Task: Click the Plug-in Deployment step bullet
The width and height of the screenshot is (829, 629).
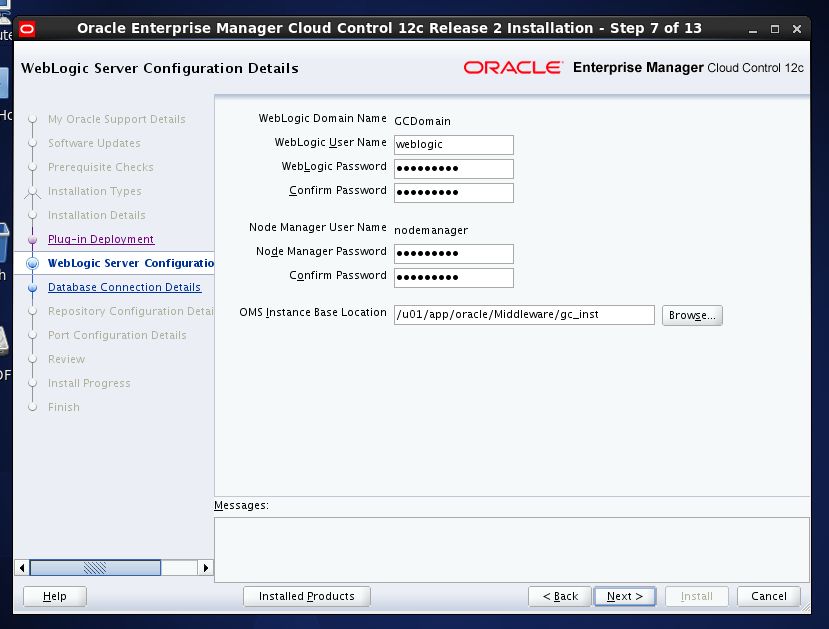Action: point(33,240)
